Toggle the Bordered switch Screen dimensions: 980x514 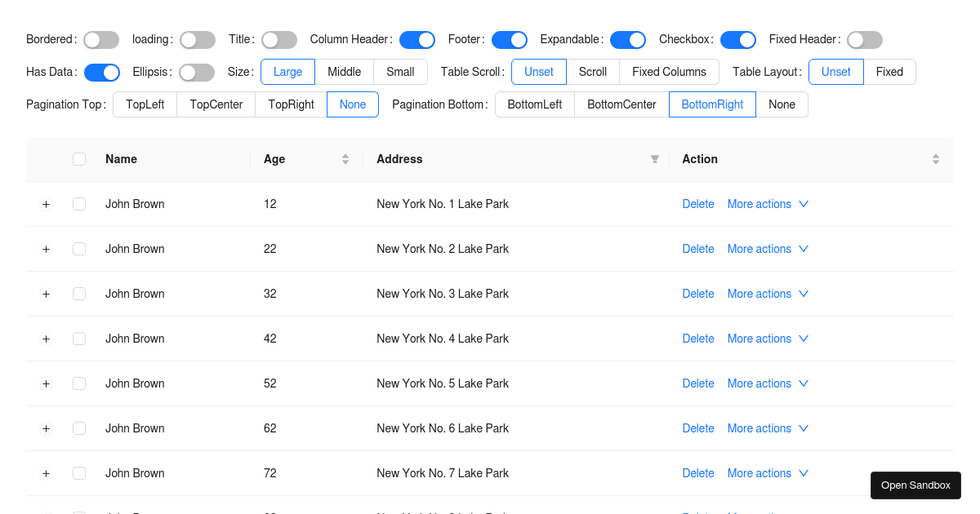101,40
